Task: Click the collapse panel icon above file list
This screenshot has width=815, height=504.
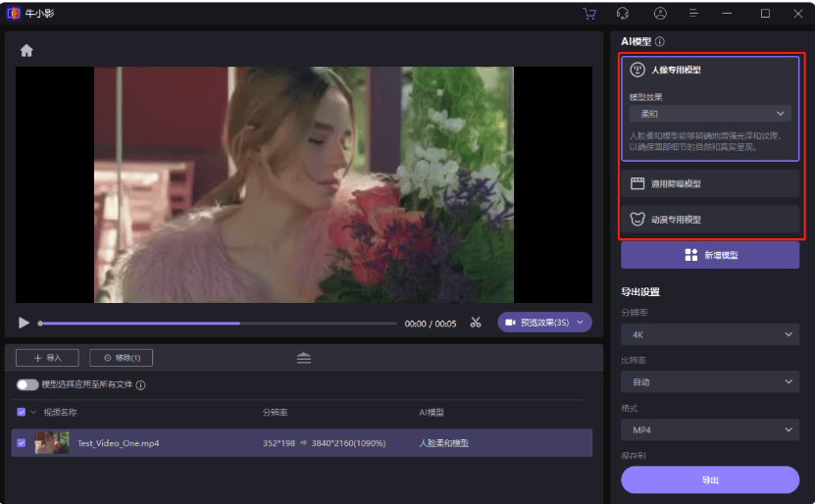Action: [304, 358]
